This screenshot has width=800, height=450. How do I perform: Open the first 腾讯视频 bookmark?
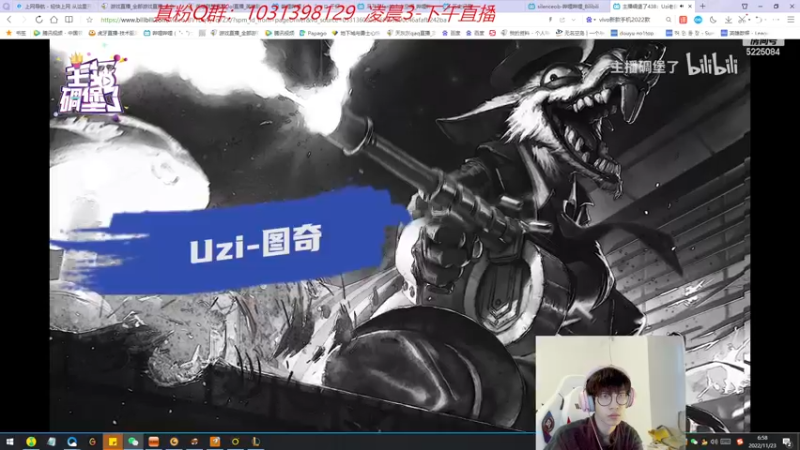coord(58,33)
